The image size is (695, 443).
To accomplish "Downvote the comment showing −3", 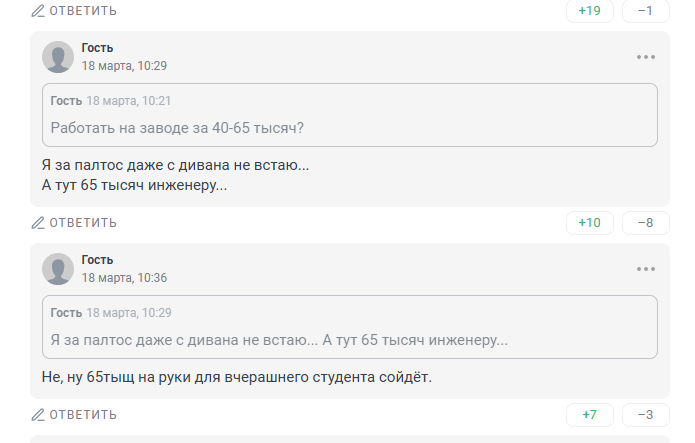I will click(645, 415).
